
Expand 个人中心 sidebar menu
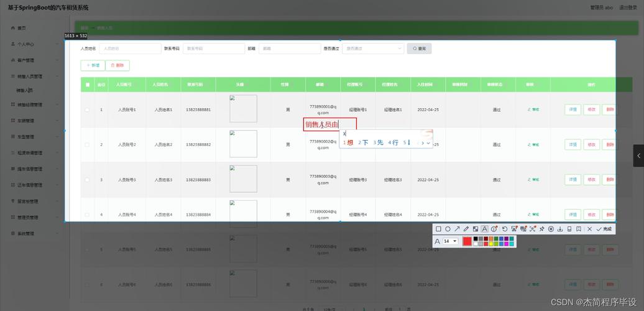pos(35,44)
